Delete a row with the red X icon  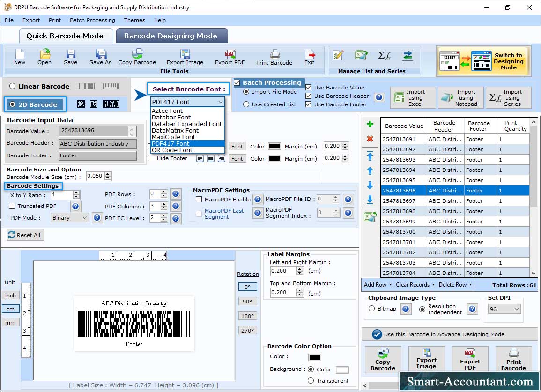click(370, 139)
